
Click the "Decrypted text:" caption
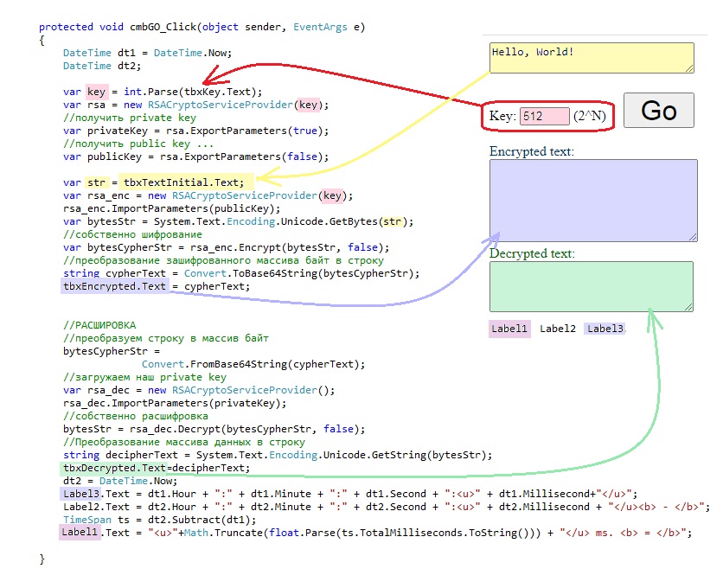point(531,253)
